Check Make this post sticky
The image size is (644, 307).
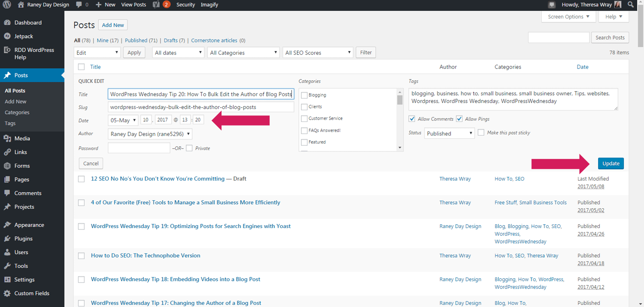(481, 132)
